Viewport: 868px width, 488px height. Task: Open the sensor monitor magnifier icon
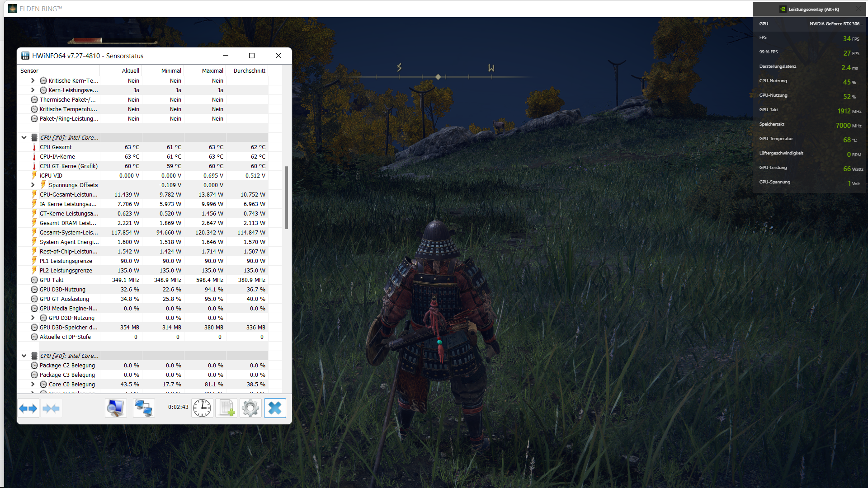point(116,408)
